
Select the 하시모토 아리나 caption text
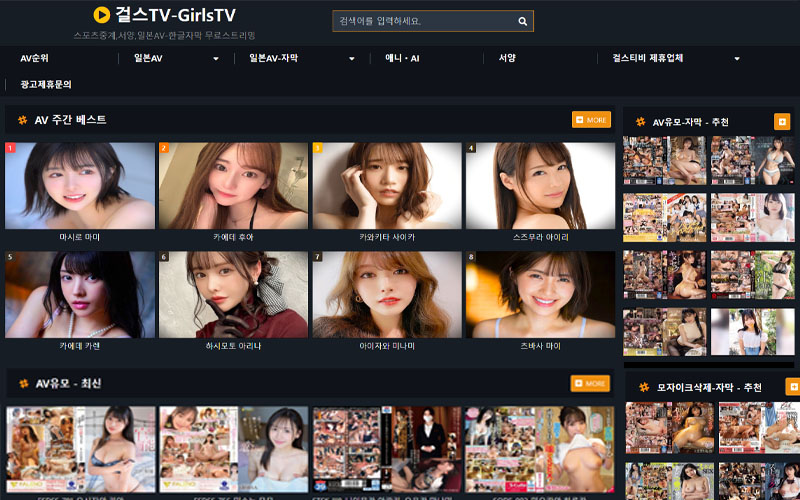pyautogui.click(x=233, y=346)
